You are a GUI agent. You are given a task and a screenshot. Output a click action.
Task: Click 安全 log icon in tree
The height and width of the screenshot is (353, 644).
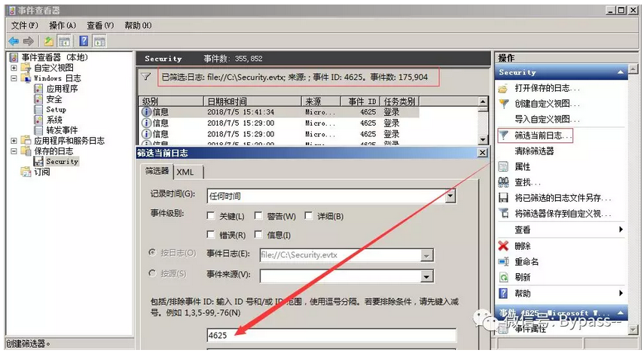point(38,99)
